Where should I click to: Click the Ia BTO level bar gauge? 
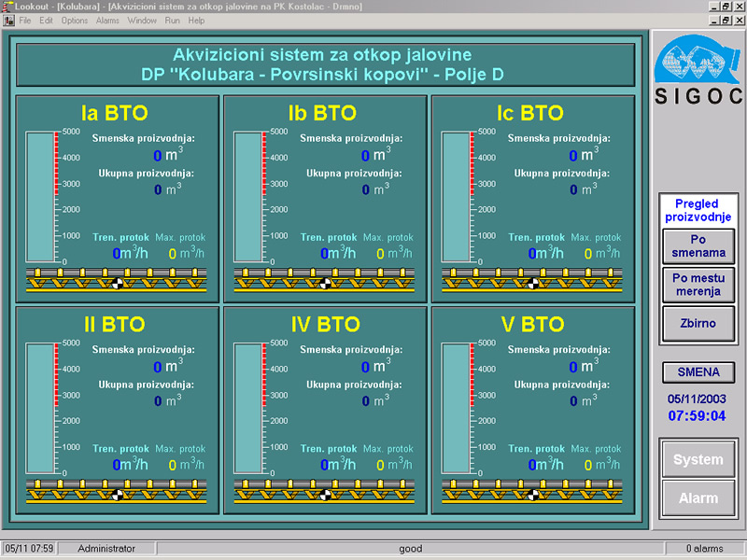[40, 197]
